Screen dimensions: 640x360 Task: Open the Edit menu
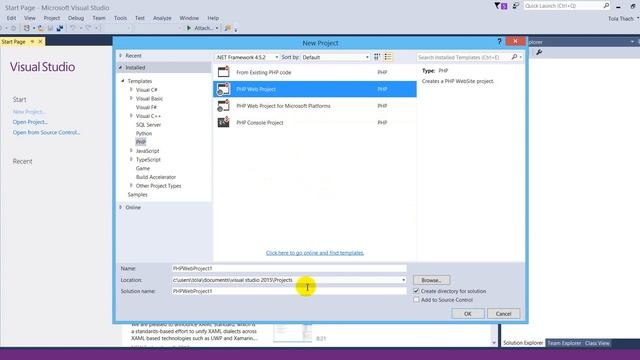(11, 18)
